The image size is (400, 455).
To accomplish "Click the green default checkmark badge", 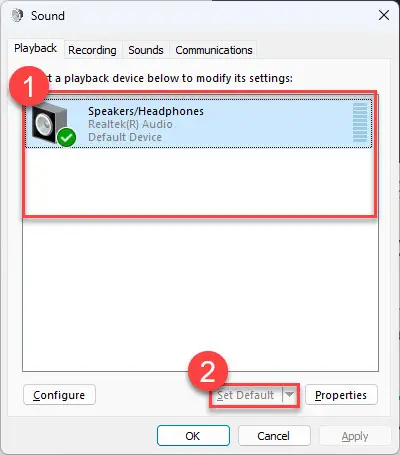I will pyautogui.click(x=66, y=137).
